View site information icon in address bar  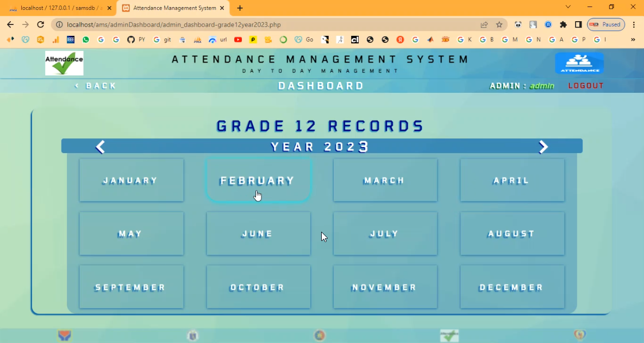point(59,24)
